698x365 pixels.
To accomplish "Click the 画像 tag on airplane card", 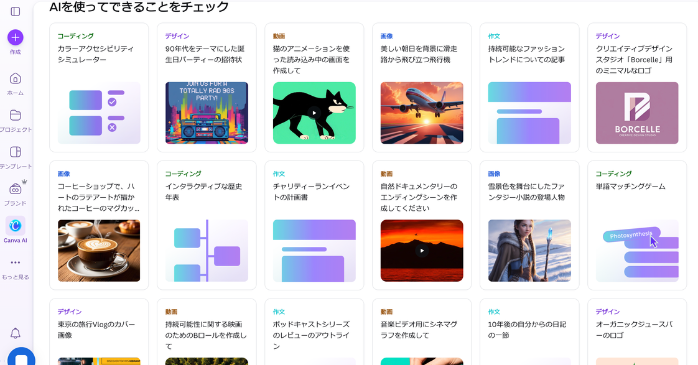I will coord(386,36).
